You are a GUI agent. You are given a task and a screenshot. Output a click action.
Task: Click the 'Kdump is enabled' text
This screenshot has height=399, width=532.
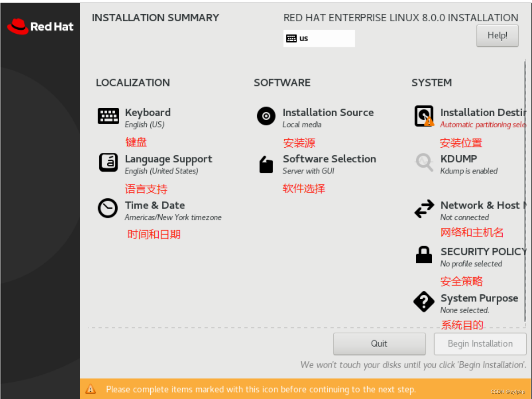pyautogui.click(x=469, y=171)
